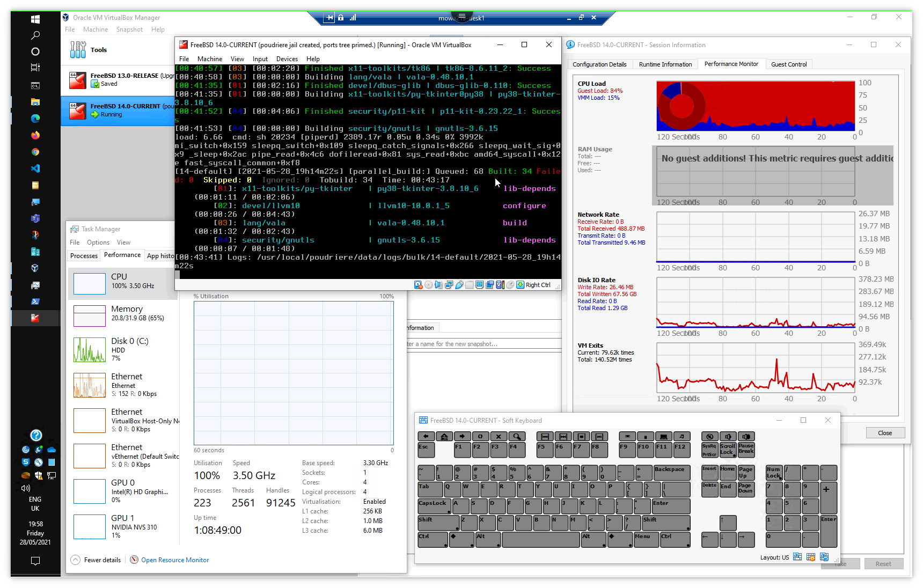Select Memory in Task Manager performance list
Viewport: 923px width, 588px height.
coord(123,315)
